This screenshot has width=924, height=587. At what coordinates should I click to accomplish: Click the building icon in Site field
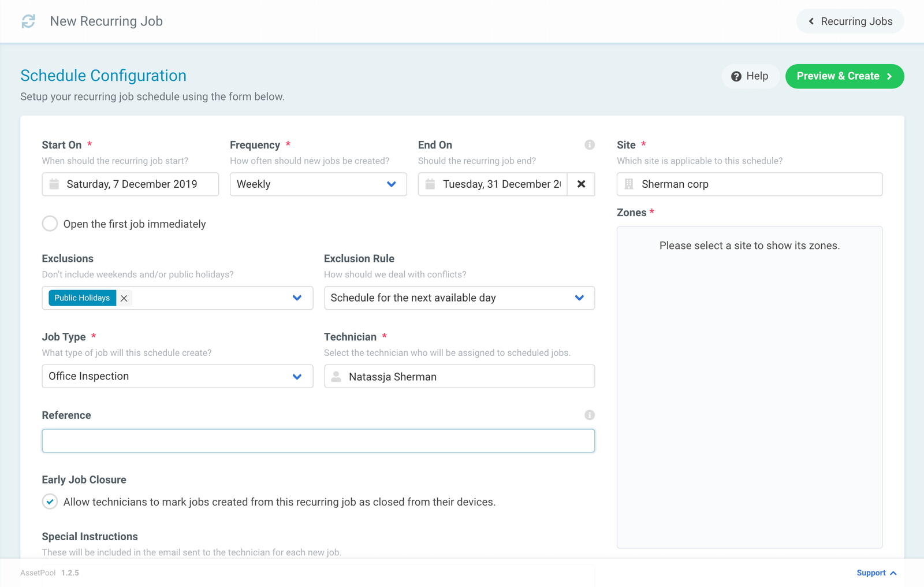[x=629, y=184]
